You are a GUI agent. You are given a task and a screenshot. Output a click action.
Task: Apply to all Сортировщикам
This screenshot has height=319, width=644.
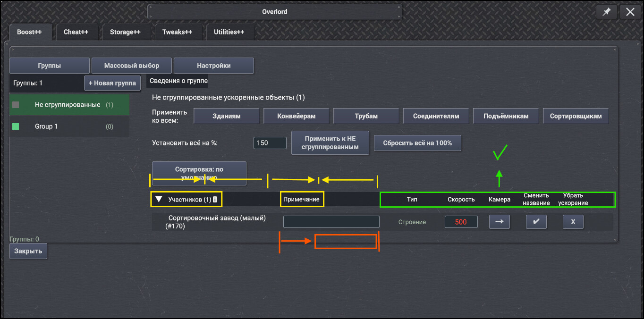(576, 116)
